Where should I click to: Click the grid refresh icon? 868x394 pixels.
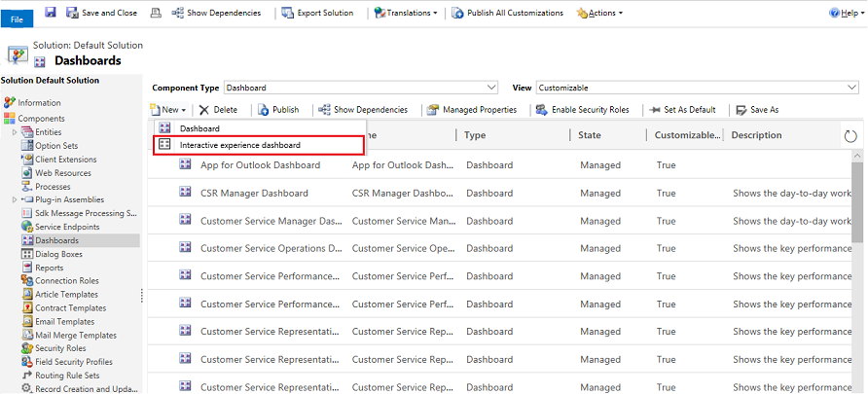point(850,136)
